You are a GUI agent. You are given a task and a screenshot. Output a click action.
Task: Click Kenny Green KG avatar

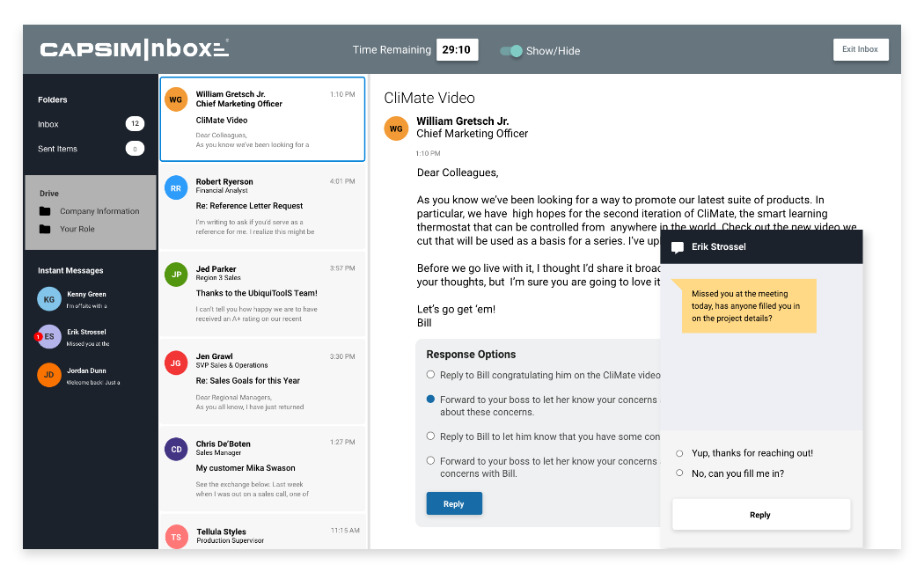(49, 299)
